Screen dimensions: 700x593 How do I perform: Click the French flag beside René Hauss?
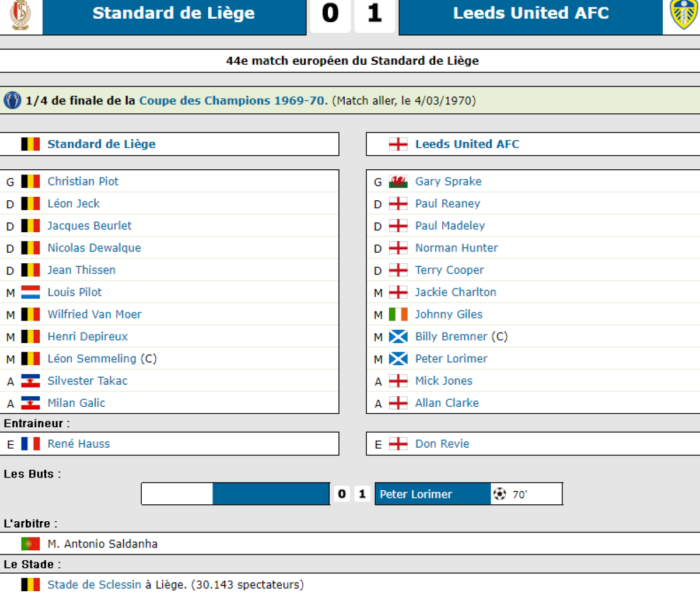coord(30,444)
